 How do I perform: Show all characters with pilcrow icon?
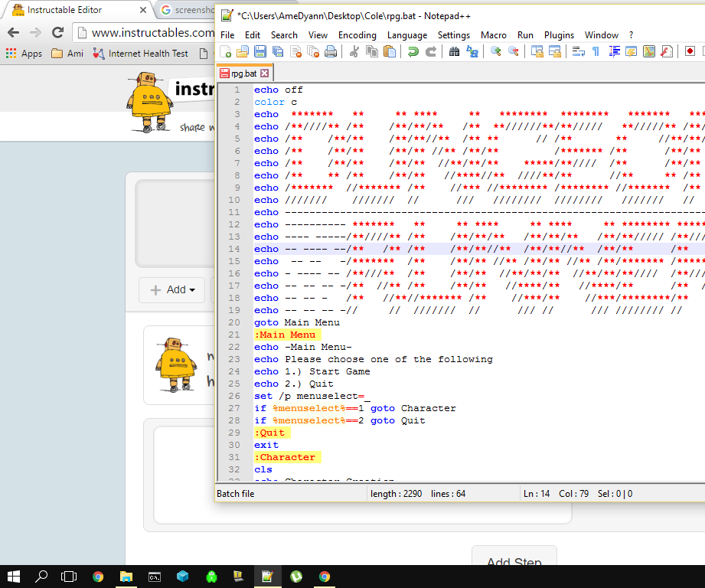pyautogui.click(x=596, y=52)
